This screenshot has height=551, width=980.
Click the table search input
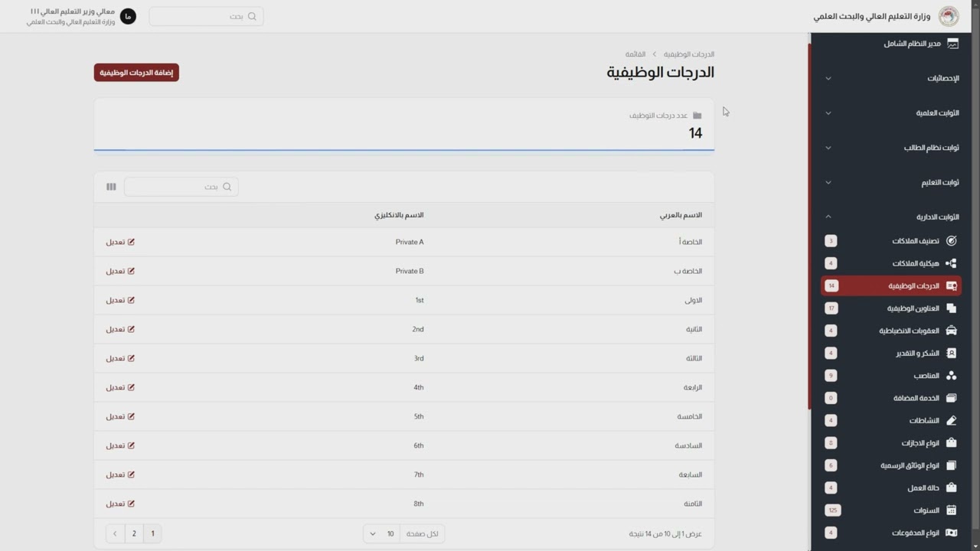(181, 187)
